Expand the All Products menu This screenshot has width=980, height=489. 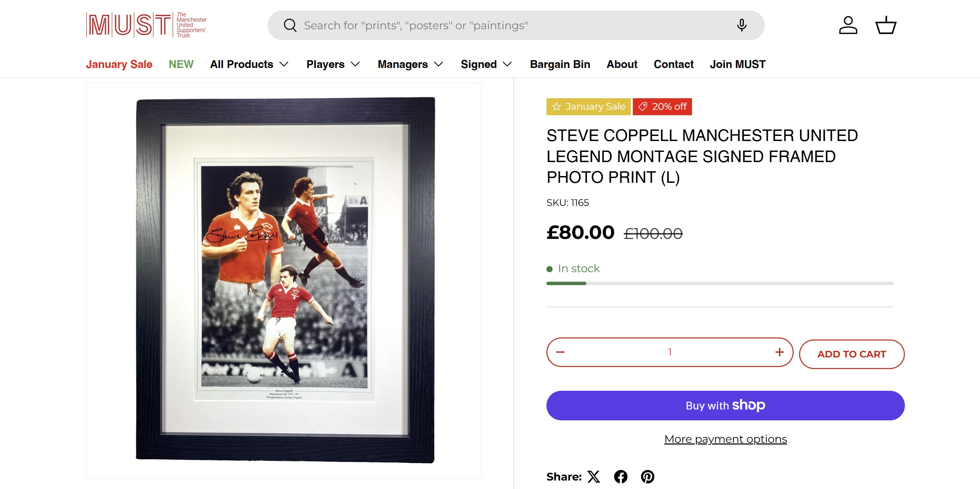tap(249, 64)
